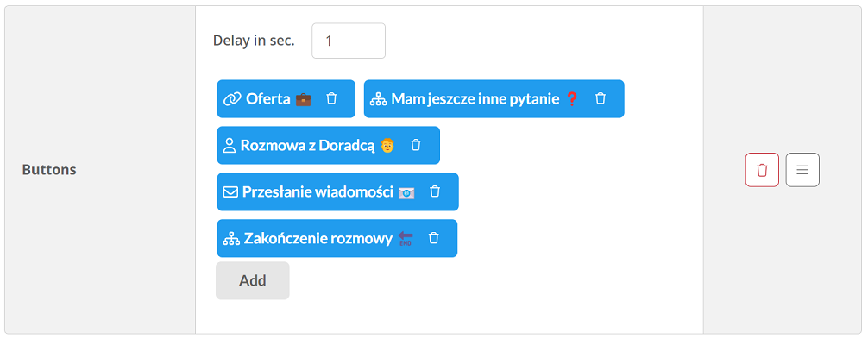Click the red delete block icon

pos(762,170)
